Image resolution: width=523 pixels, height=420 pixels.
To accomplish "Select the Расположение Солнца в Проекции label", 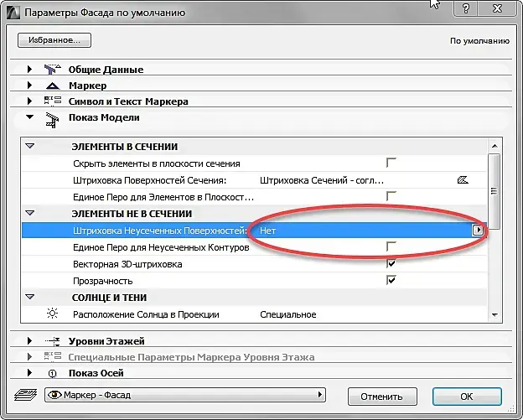I will coord(146,314).
